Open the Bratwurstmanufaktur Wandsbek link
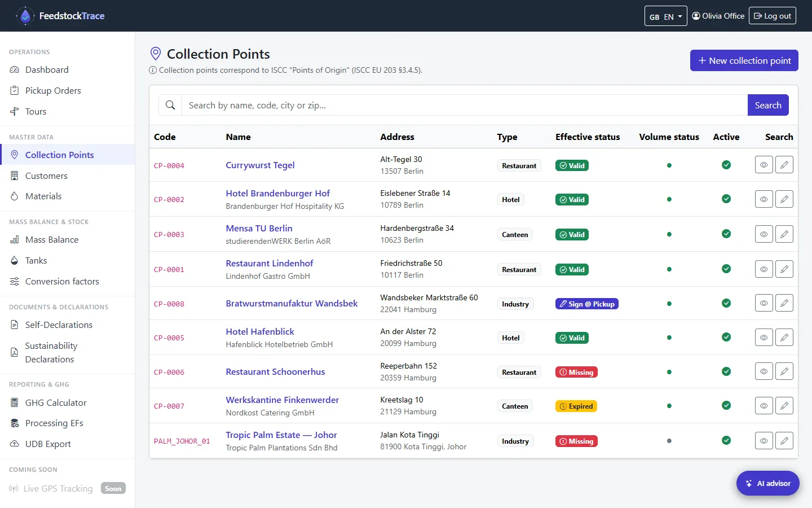Screen dimensions: 812x508 (x=292, y=303)
